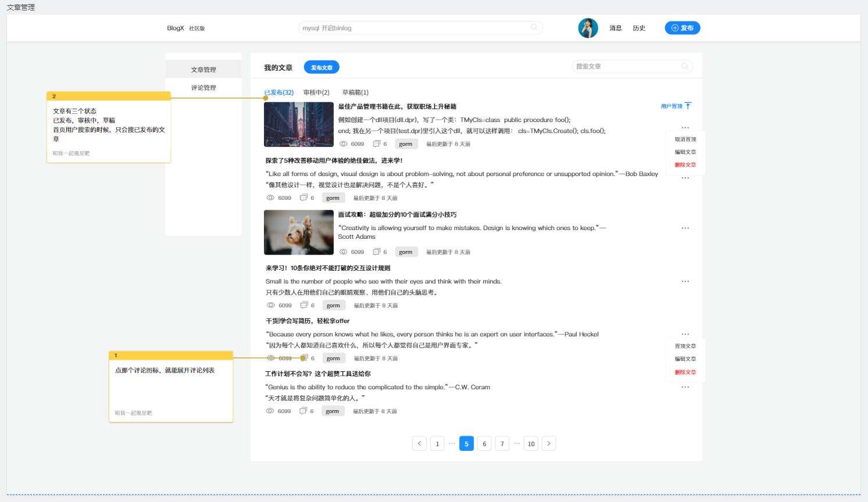
Task: Open more options for the dog article
Action: click(685, 228)
